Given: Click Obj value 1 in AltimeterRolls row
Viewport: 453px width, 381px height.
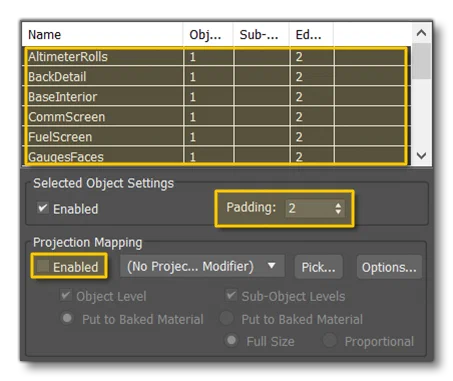Looking at the screenshot, I should [x=192, y=57].
